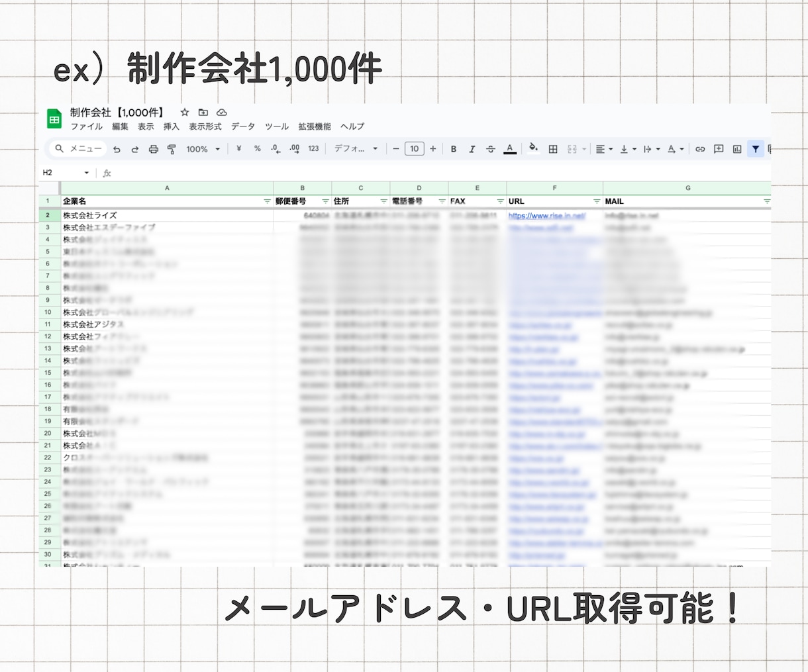Viewport: 808px width, 672px height.
Task: Insert a chart with the chart icon
Action: (737, 149)
